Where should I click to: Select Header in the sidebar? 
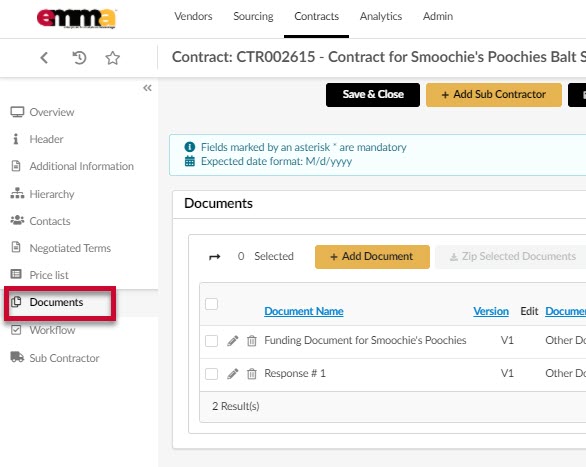click(x=46, y=139)
